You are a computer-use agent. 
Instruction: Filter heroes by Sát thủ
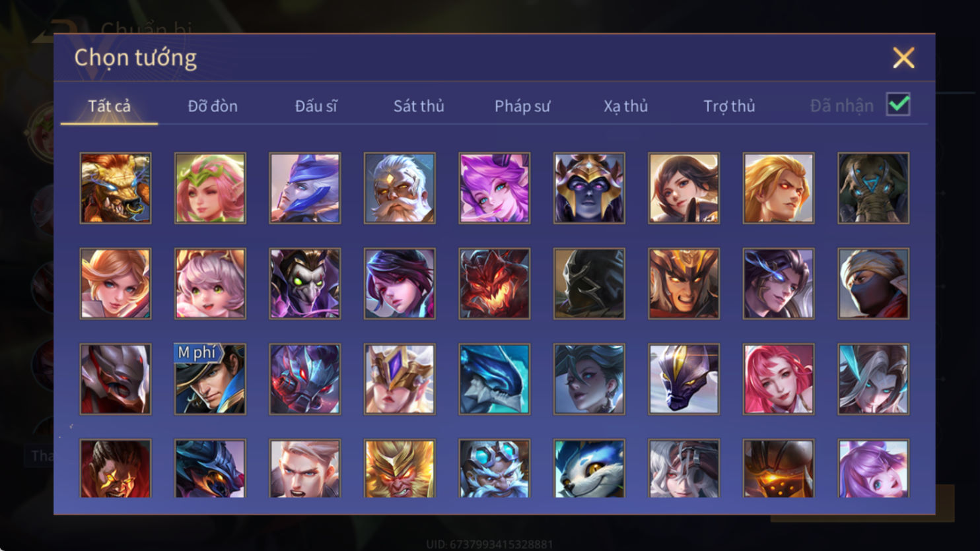pos(419,106)
